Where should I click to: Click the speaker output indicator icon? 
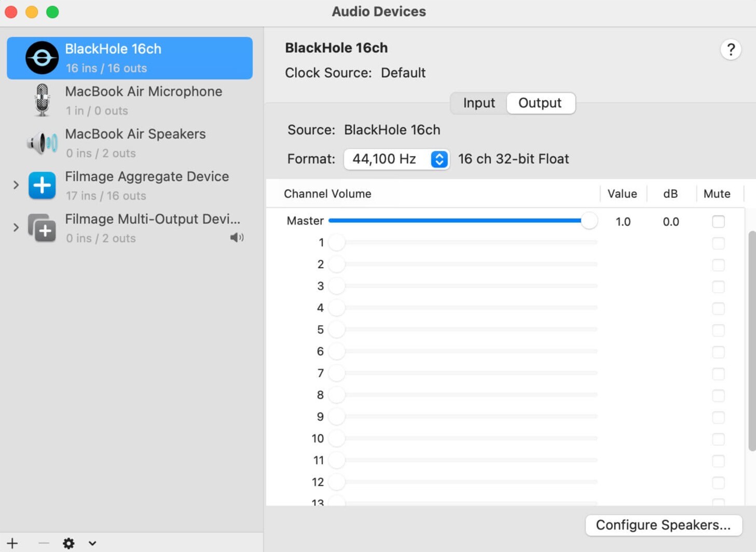(x=237, y=238)
